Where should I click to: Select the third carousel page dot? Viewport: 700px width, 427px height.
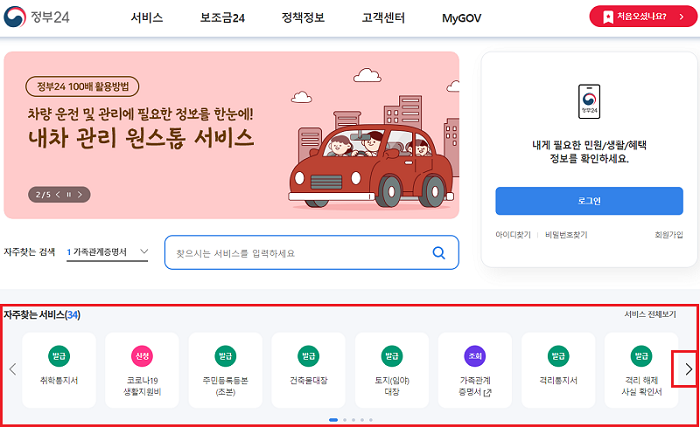pyautogui.click(x=353, y=420)
